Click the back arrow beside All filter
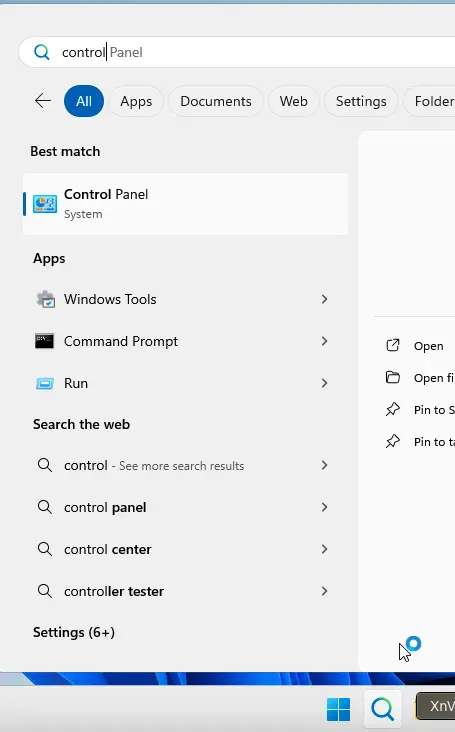Screen dimensions: 455x732 pyautogui.click(x=43, y=101)
